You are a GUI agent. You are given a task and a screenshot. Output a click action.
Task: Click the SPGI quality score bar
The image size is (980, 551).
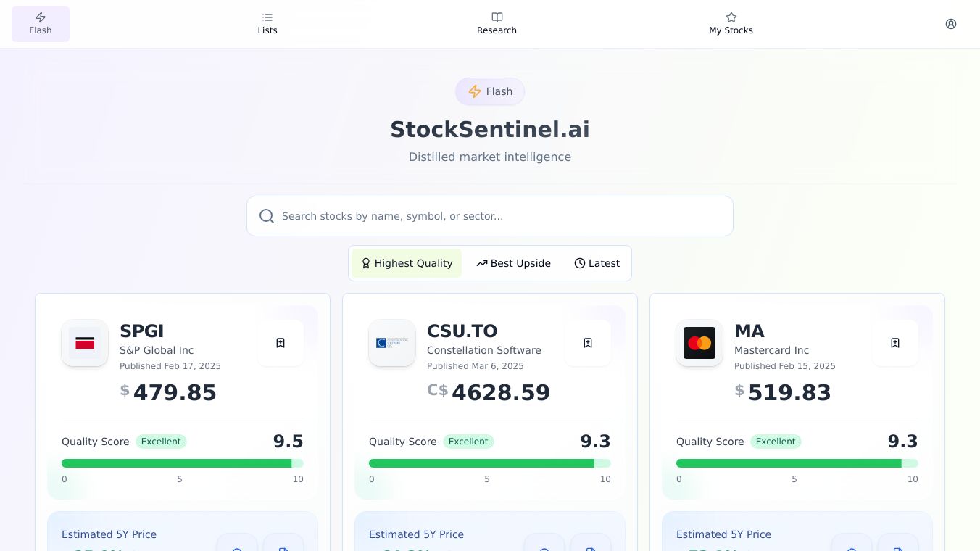click(x=183, y=463)
